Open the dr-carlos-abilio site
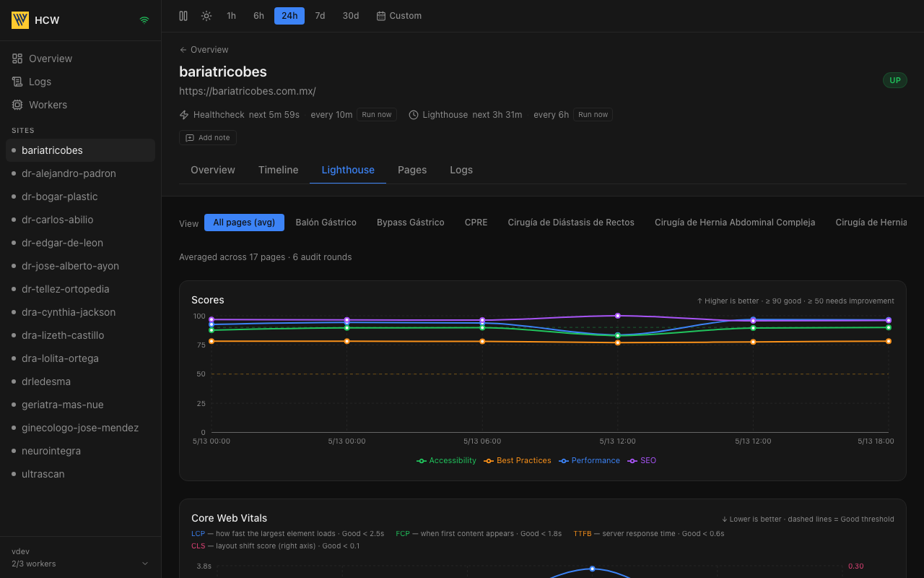Image resolution: width=924 pixels, height=578 pixels. click(x=80, y=220)
